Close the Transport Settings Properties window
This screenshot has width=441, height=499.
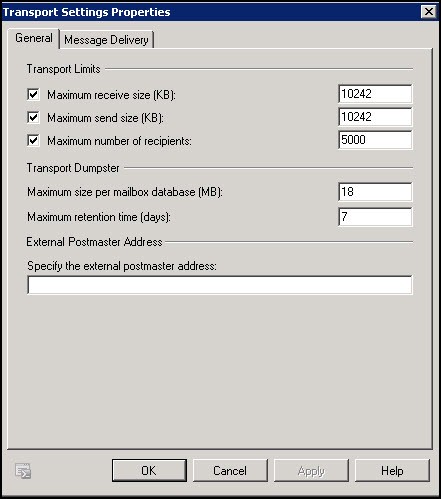[x=429, y=12]
